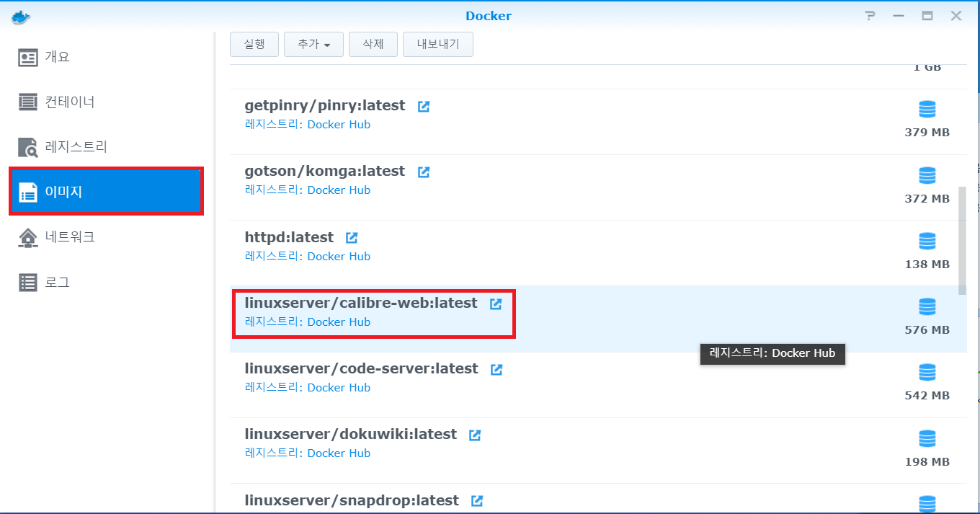Click Docker Hub registry link under dokuwiki
The width and height of the screenshot is (980, 514).
[x=339, y=453]
